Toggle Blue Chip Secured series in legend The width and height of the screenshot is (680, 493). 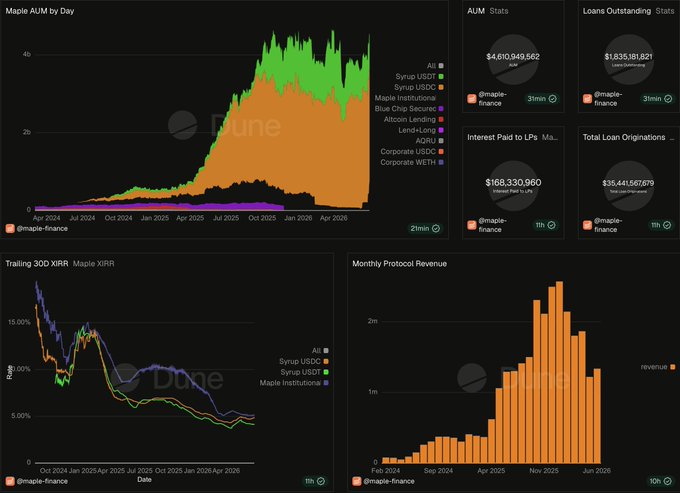pos(409,109)
